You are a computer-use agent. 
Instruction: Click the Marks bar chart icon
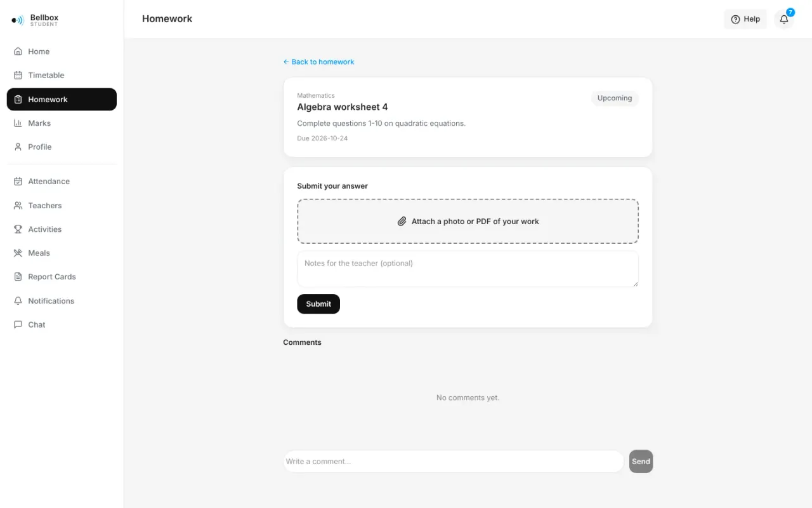click(18, 123)
